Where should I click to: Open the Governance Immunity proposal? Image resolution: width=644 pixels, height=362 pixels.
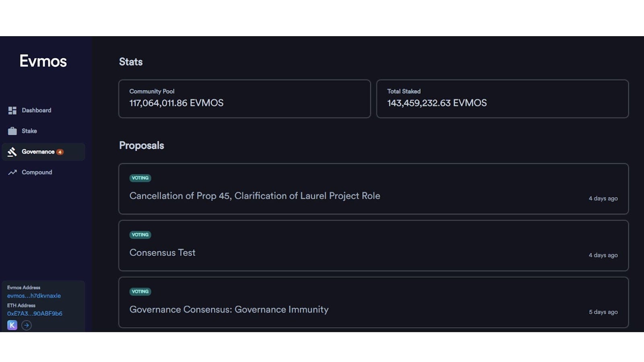(x=229, y=309)
